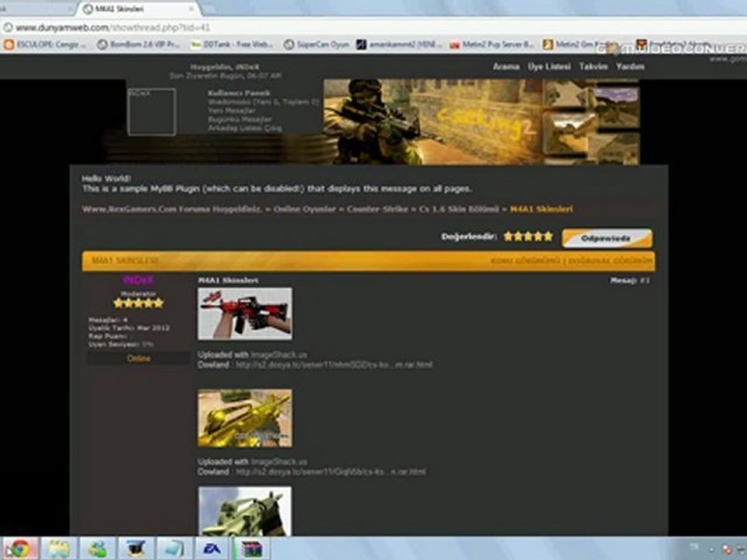
Task: Open the Kullanıcı Paneli link
Action: pyautogui.click(x=239, y=93)
